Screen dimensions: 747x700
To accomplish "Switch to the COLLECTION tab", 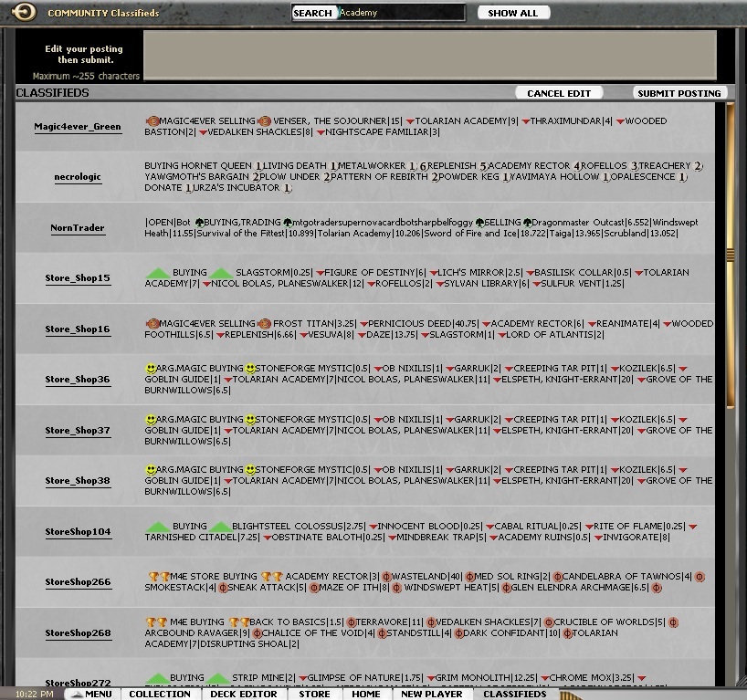I will (160, 694).
